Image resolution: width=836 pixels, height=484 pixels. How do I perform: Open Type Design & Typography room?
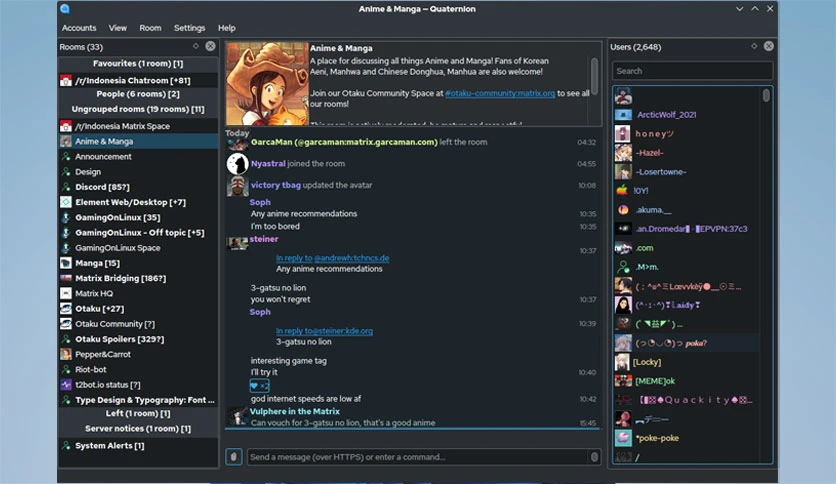[138, 400]
